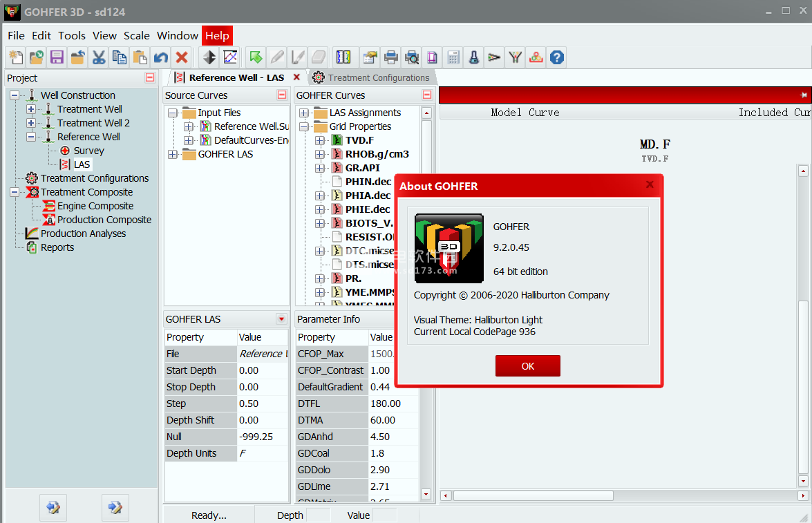Click the lab flask toolbar icon

pos(474,57)
